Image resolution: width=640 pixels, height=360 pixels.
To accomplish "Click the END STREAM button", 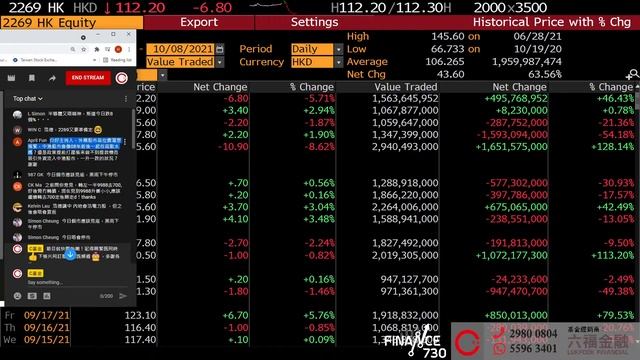I will point(88,78).
